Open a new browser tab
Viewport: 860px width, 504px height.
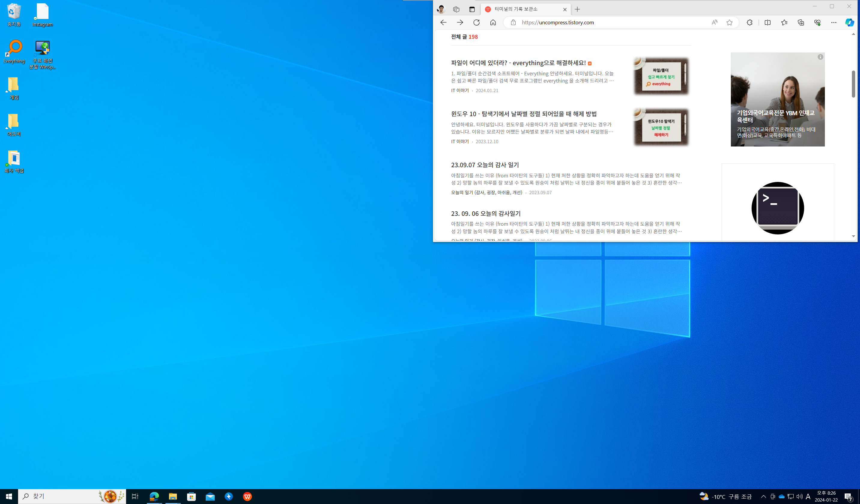pyautogui.click(x=577, y=10)
